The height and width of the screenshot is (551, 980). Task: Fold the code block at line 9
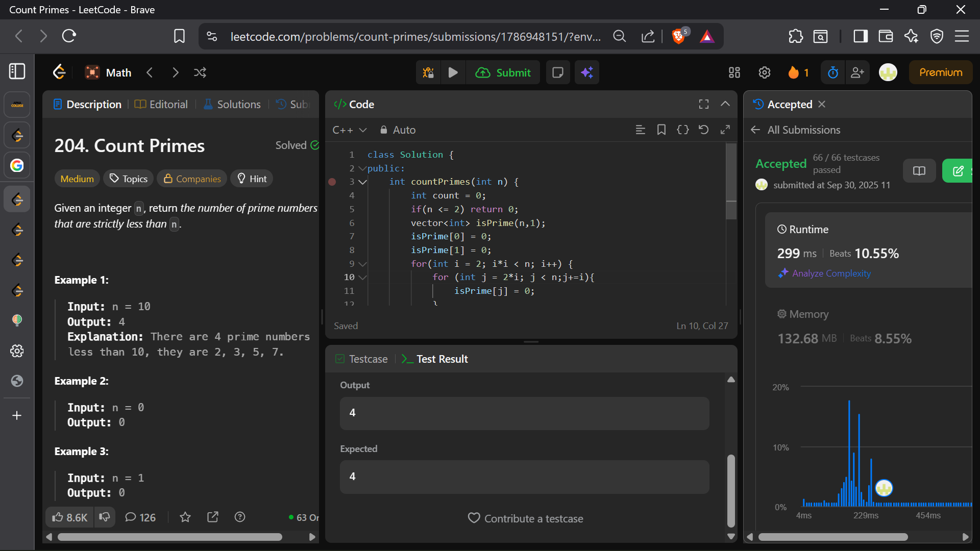pyautogui.click(x=362, y=264)
